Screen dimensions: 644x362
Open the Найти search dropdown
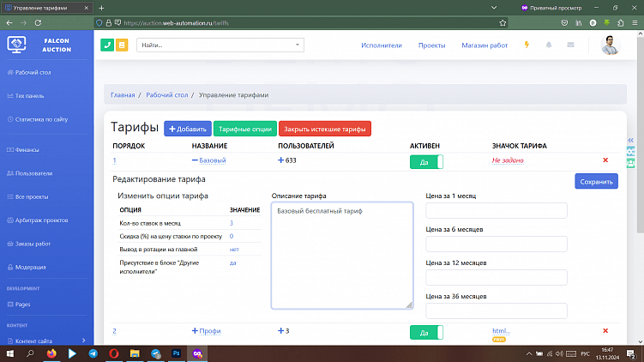coord(220,45)
